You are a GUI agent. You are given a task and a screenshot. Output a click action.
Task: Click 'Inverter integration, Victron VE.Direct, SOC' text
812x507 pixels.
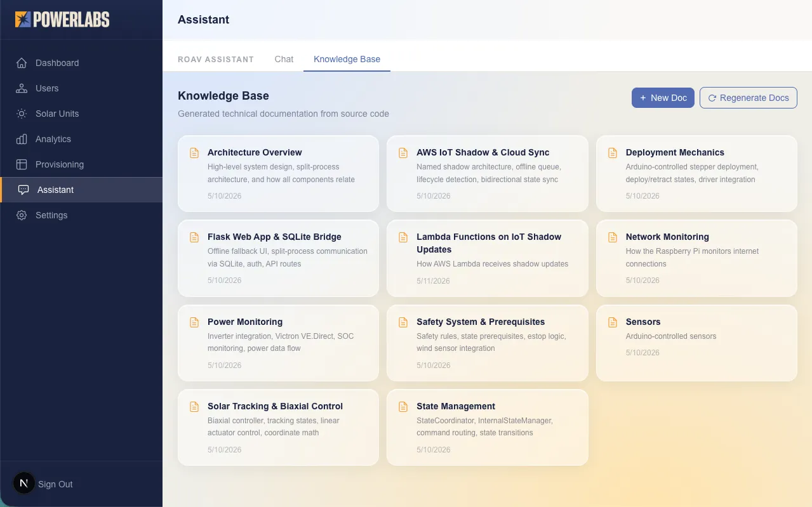tap(281, 336)
